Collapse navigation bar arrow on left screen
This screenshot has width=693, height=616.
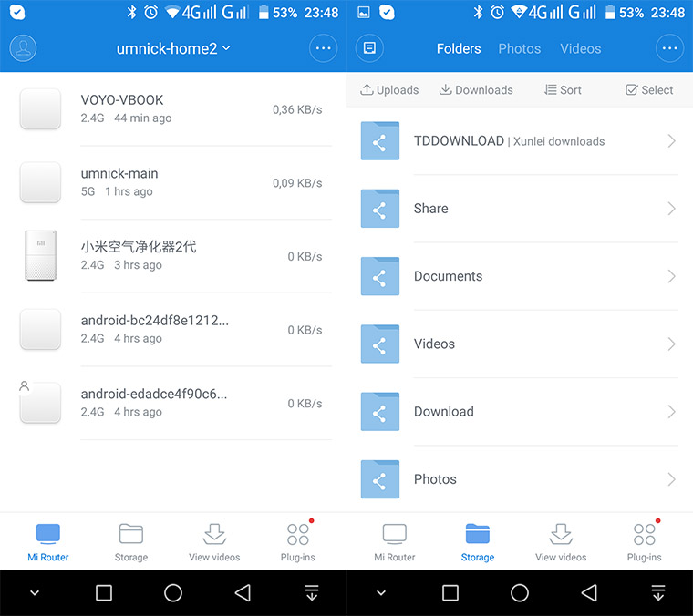pos(35,593)
